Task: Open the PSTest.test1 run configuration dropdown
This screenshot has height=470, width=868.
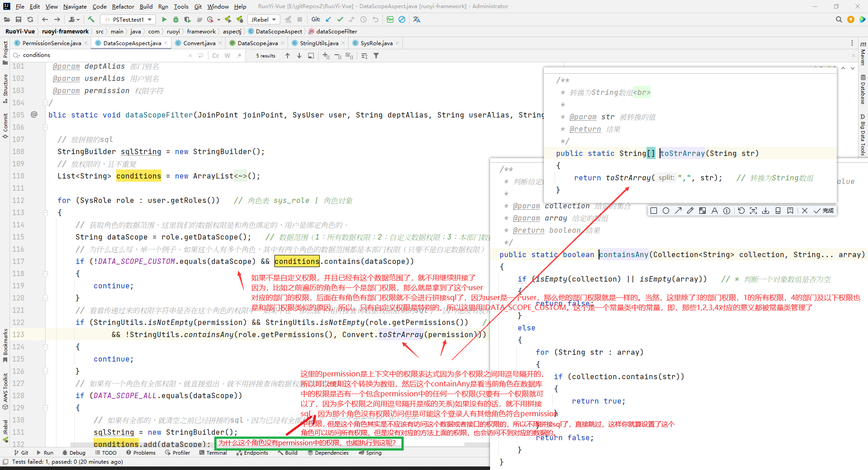Action: (x=128, y=19)
